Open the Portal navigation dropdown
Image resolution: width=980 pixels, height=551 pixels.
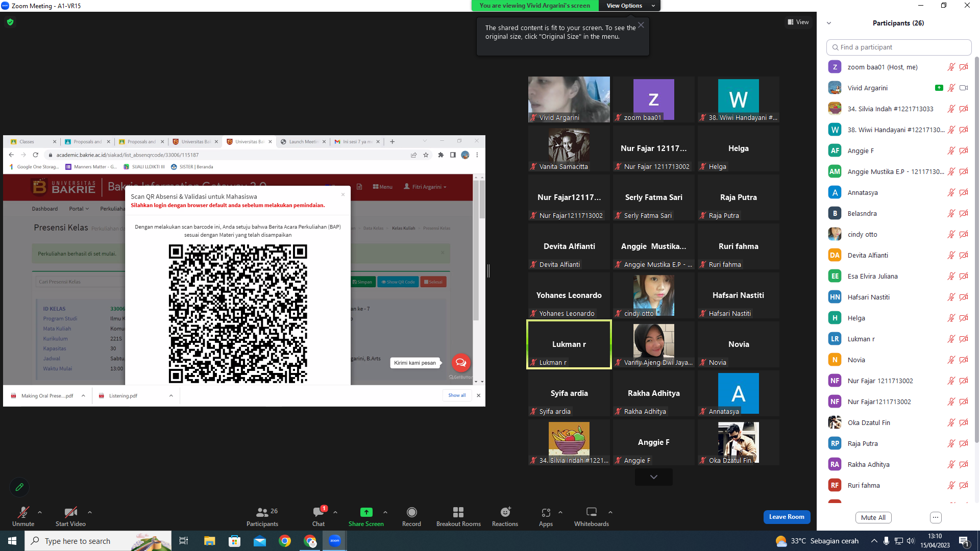pyautogui.click(x=79, y=209)
